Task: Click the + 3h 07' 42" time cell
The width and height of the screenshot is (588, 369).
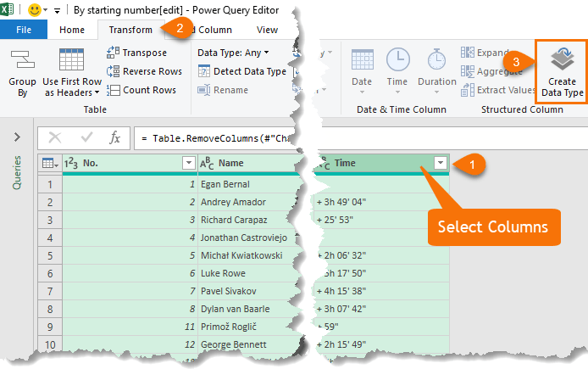Action: tap(382, 309)
